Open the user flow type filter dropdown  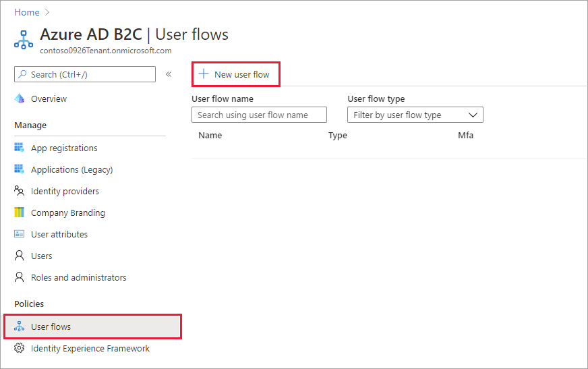(x=415, y=115)
